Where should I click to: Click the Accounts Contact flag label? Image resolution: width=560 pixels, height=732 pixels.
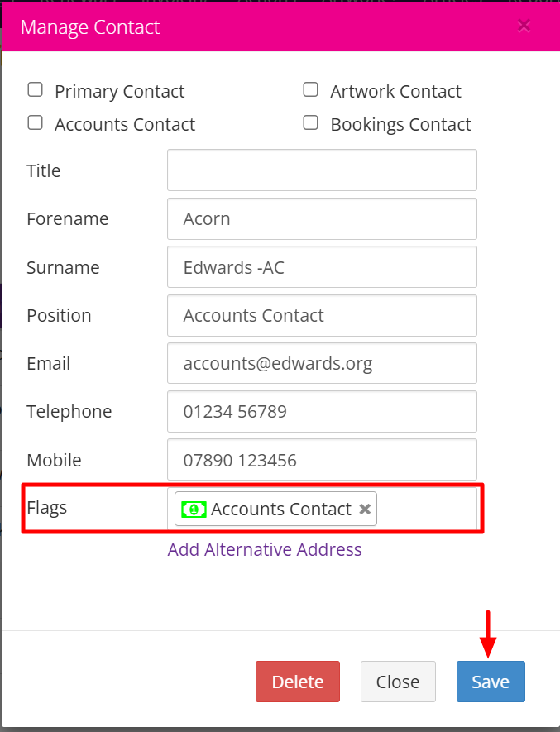pyautogui.click(x=281, y=510)
